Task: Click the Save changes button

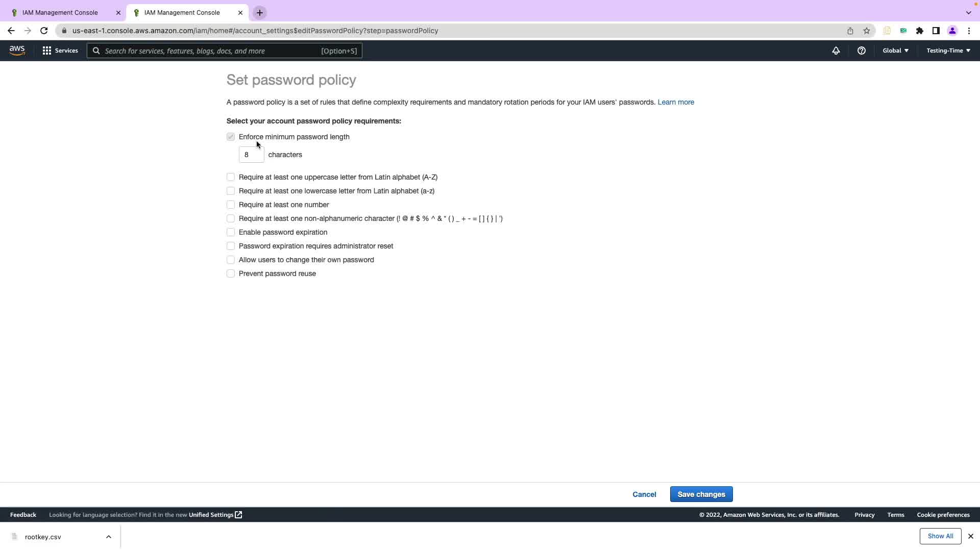Action: [701, 494]
